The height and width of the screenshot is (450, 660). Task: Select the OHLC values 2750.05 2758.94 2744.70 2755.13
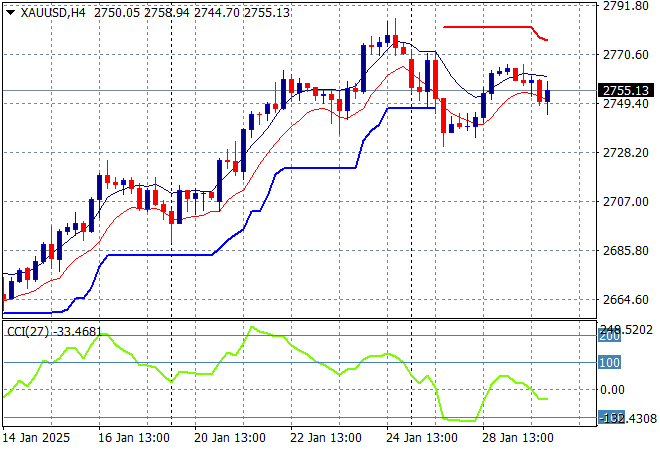tap(192, 13)
